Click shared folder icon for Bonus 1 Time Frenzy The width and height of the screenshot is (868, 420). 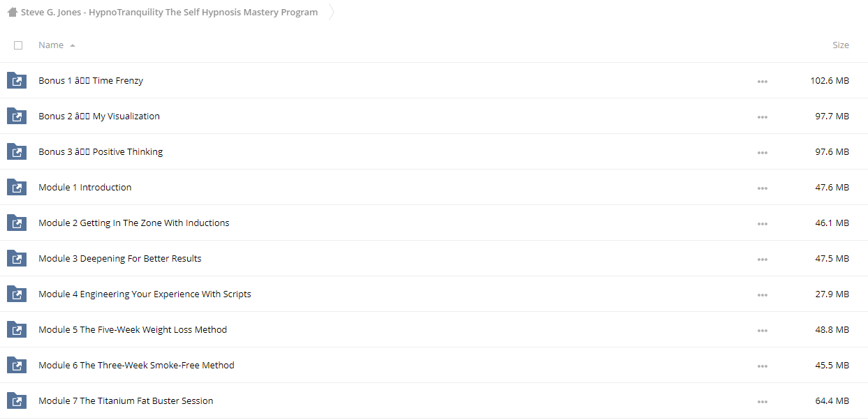(17, 80)
